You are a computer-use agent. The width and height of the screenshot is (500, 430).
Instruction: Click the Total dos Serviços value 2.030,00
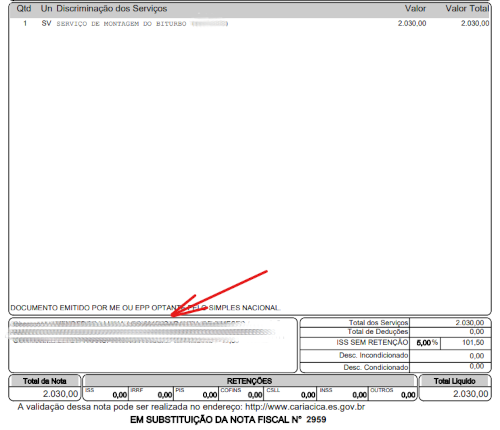pyautogui.click(x=470, y=323)
